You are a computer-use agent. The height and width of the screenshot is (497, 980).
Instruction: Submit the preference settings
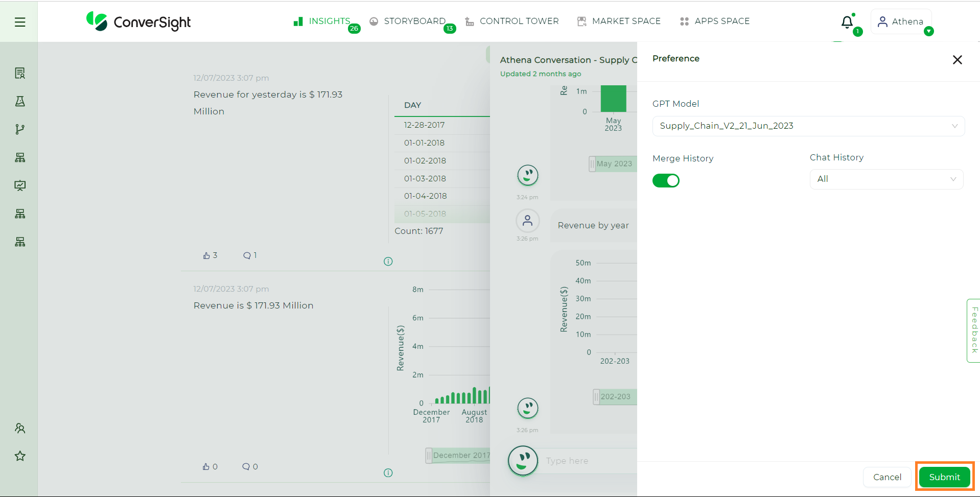(944, 477)
